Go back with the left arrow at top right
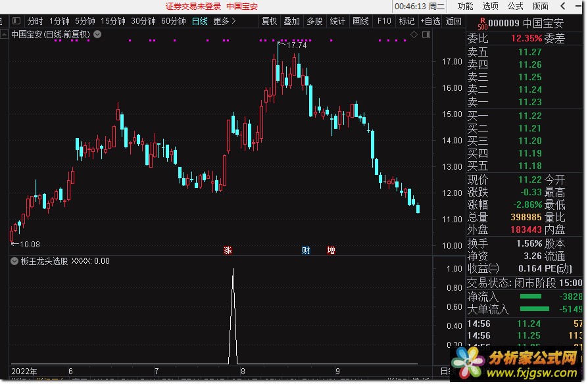Screen dimensions: 588x384 point(562,6)
